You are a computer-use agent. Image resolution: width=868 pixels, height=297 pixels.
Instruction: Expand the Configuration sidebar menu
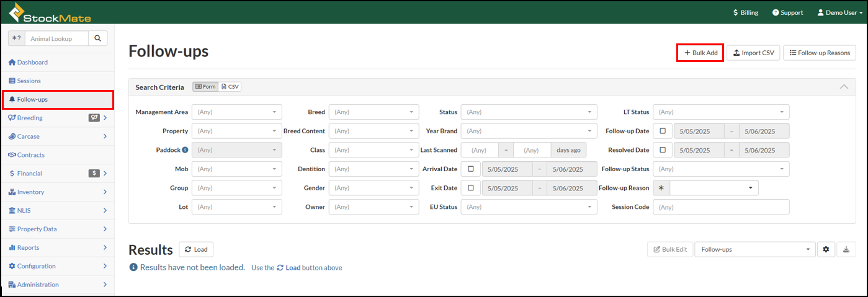(x=57, y=267)
